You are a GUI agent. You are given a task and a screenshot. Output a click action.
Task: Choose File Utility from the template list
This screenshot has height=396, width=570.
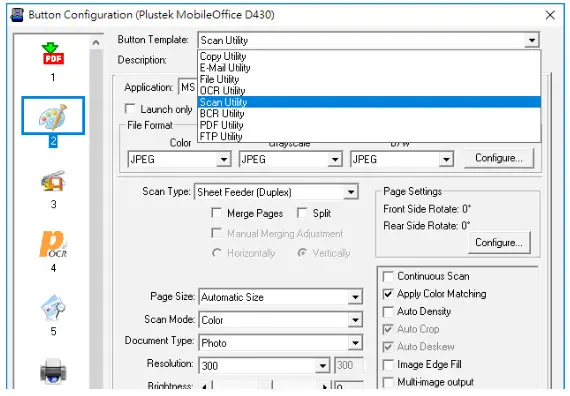click(369, 79)
